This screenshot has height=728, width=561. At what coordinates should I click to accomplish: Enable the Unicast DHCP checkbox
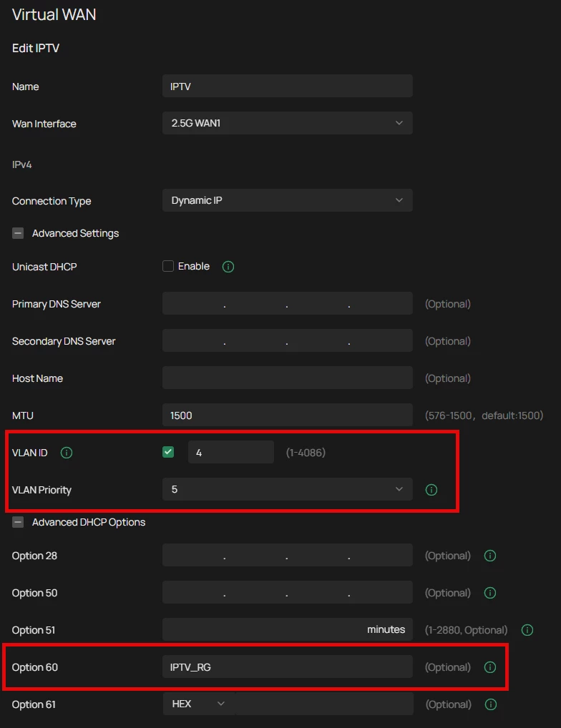point(168,266)
